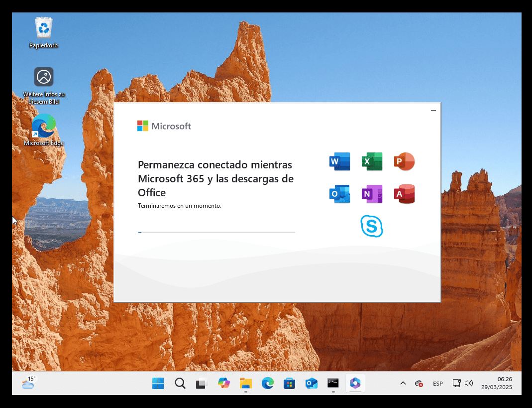
Task: Click the Access icon in the installer
Action: coord(404,194)
